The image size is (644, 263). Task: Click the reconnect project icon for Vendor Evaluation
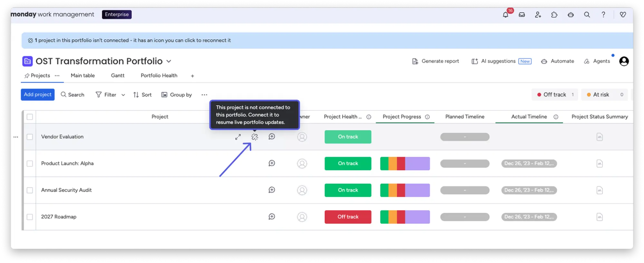tap(255, 137)
